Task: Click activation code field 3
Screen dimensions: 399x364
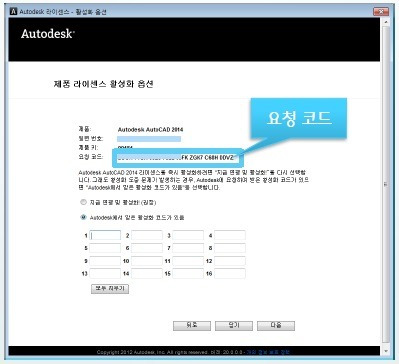Action: pyautogui.click(x=188, y=235)
